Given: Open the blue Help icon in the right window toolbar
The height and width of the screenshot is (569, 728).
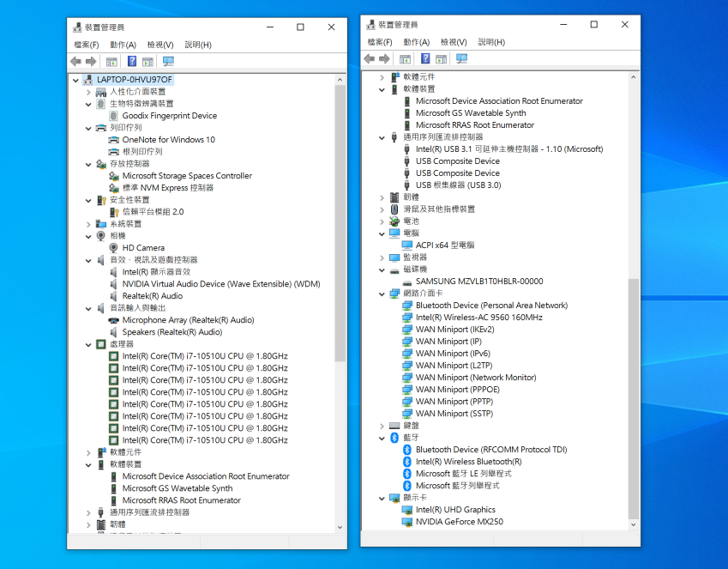Looking at the screenshot, I should coord(425,58).
